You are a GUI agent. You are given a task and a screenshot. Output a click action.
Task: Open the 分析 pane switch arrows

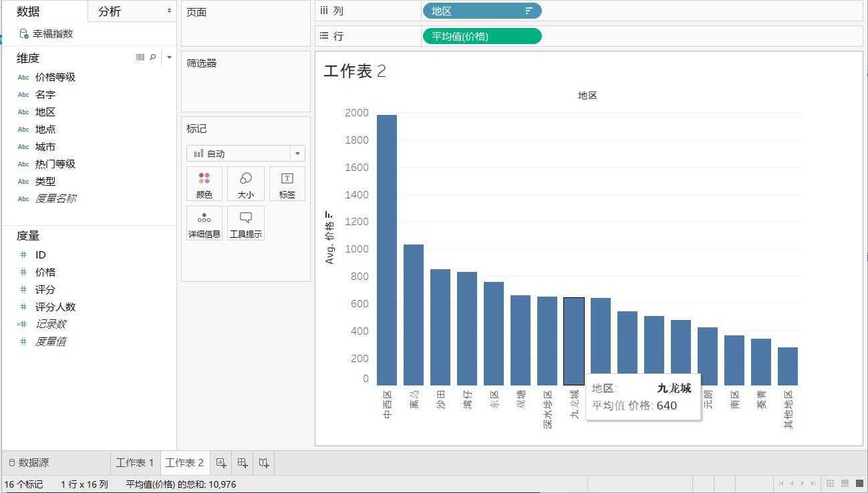point(169,11)
